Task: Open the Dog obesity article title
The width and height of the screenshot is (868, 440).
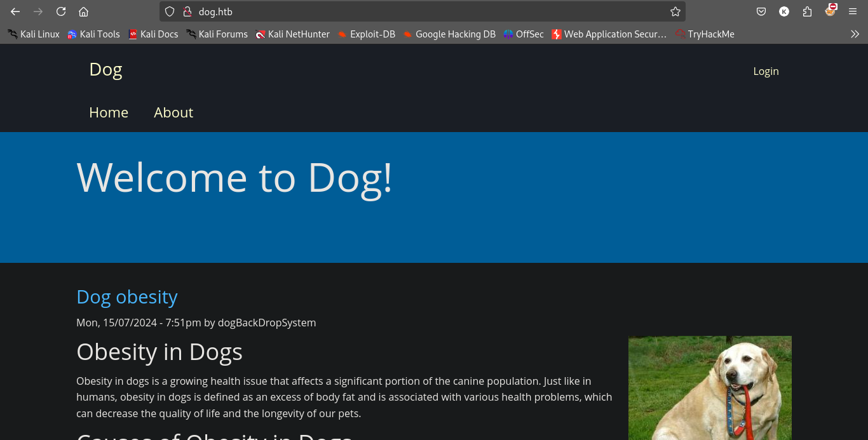Action: pos(127,297)
